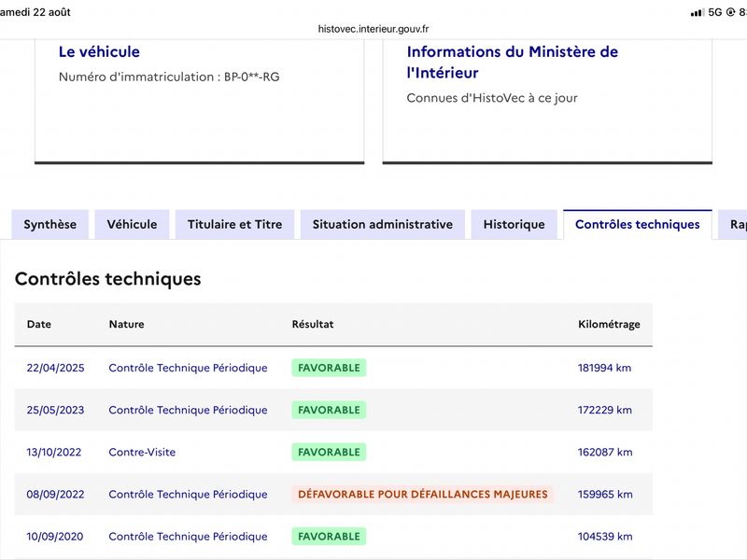
Task: Click the 172229 km mileage value
Action: coord(605,410)
